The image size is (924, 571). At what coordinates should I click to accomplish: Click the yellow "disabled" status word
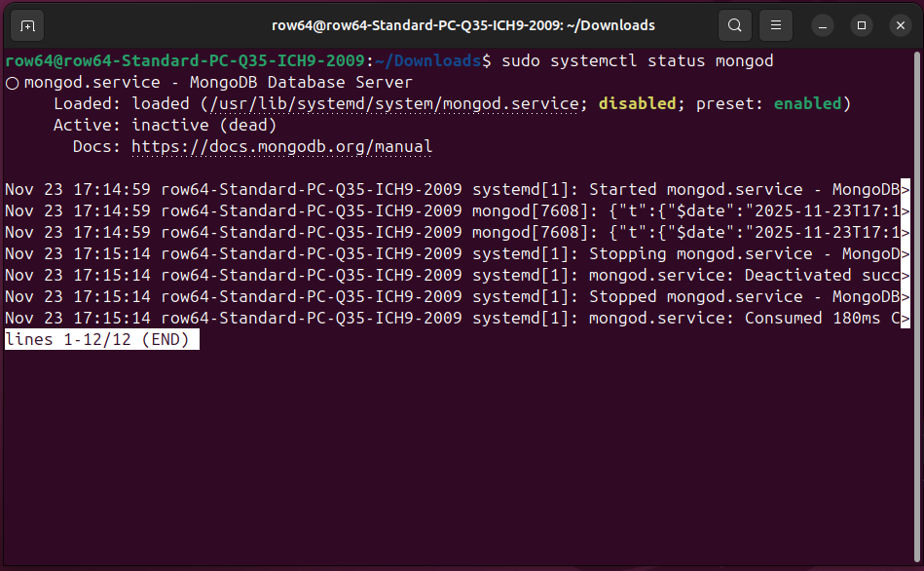tap(637, 104)
